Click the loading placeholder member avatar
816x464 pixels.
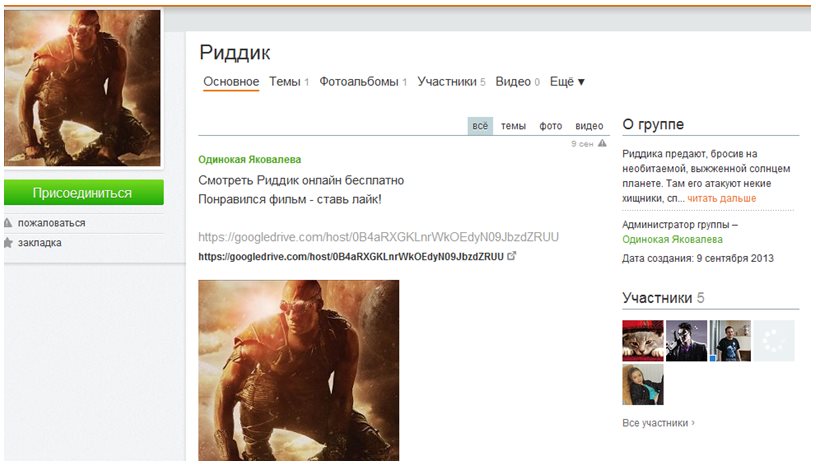click(x=774, y=341)
